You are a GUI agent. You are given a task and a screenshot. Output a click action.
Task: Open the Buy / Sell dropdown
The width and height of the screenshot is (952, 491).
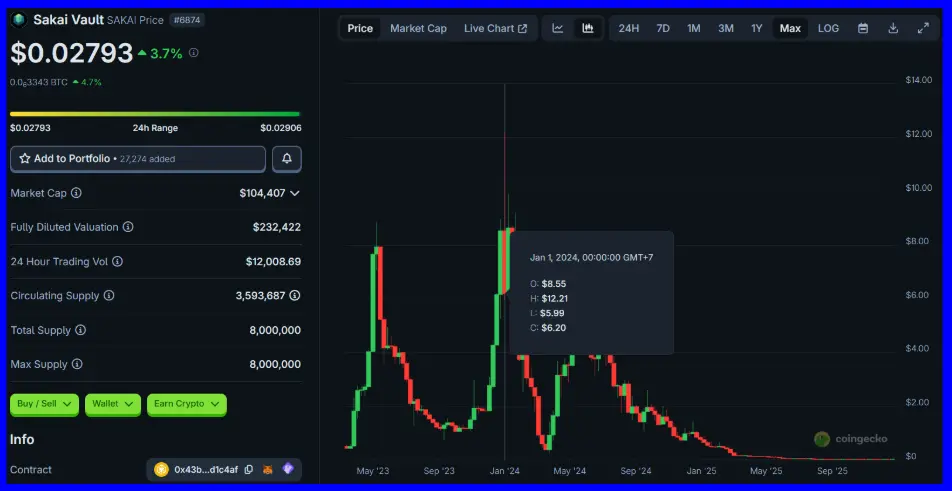pos(44,404)
